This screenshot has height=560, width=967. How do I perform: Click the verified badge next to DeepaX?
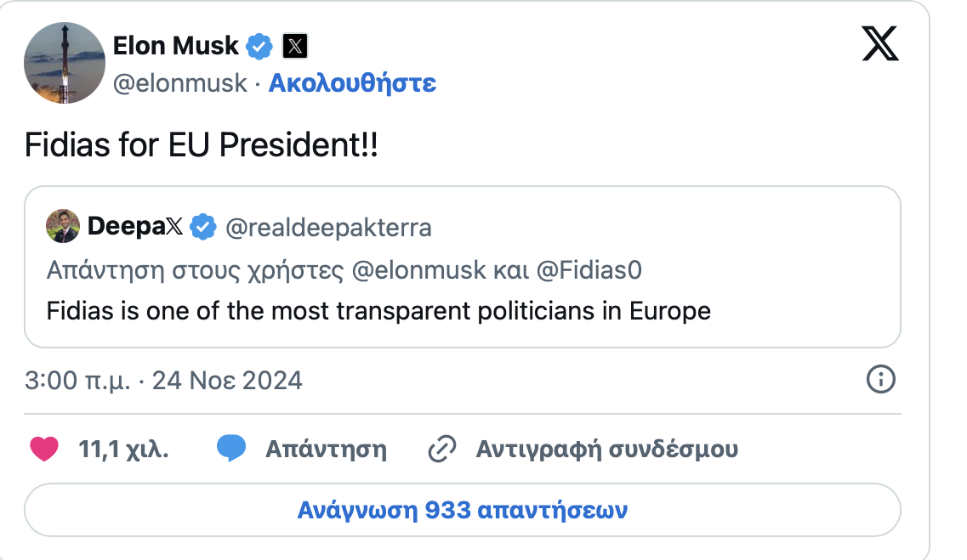pos(202,227)
